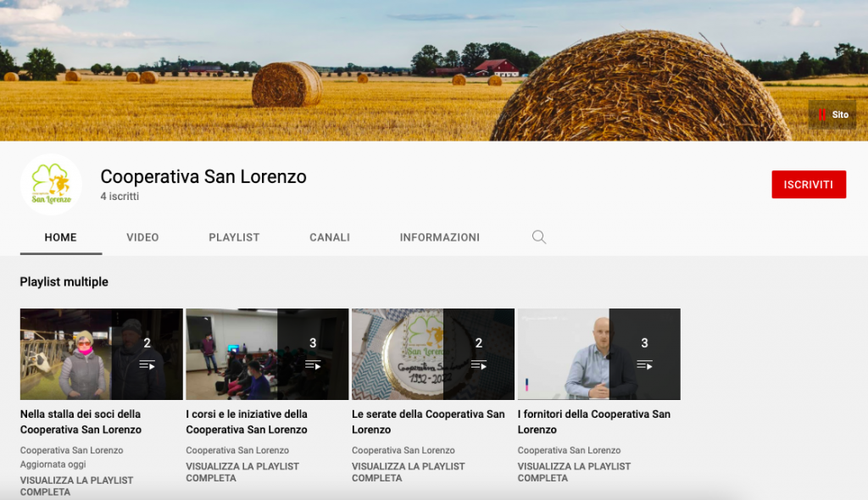The image size is (868, 500).
Task: Open the VIDEO tab
Action: click(x=142, y=237)
